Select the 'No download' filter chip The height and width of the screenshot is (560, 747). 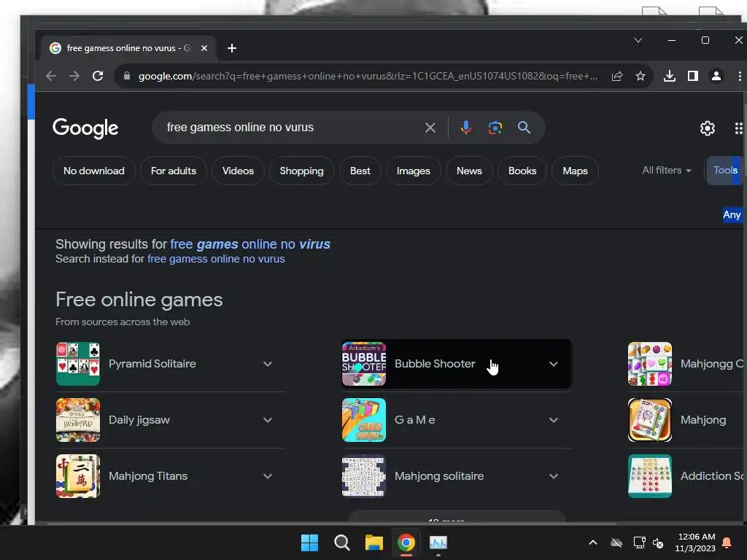[94, 171]
